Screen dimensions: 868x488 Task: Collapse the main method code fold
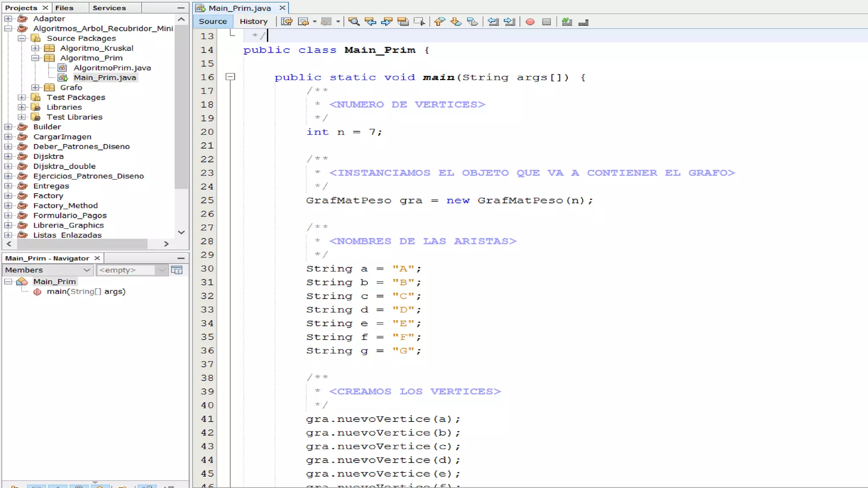coord(230,77)
